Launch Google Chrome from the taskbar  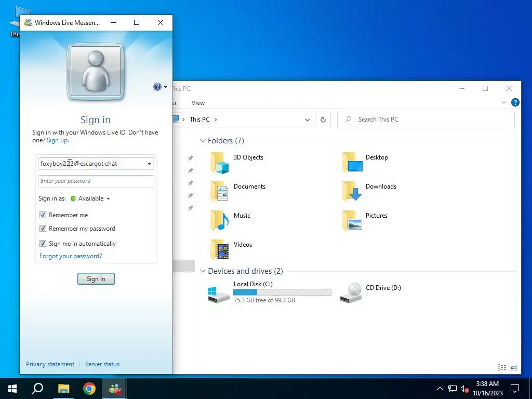click(x=89, y=389)
